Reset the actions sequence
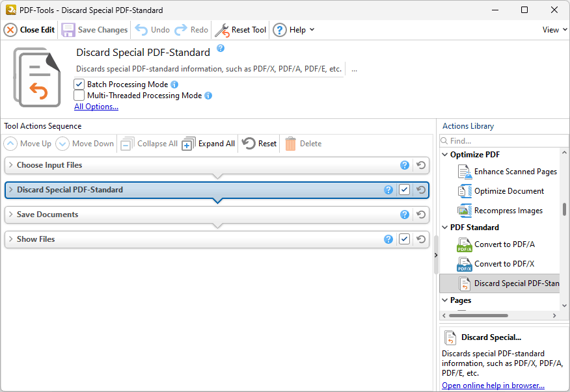Image resolution: width=570 pixels, height=392 pixels. click(x=259, y=144)
